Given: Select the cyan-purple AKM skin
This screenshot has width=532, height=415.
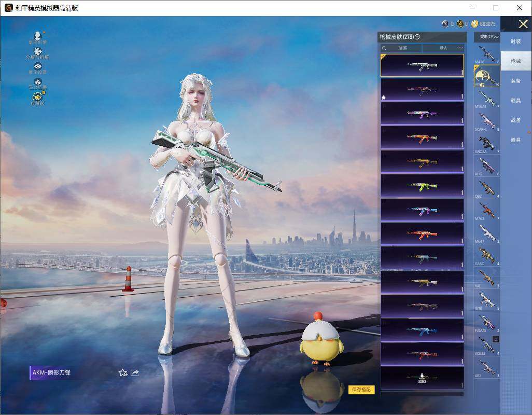Looking at the screenshot, I should point(422,210).
